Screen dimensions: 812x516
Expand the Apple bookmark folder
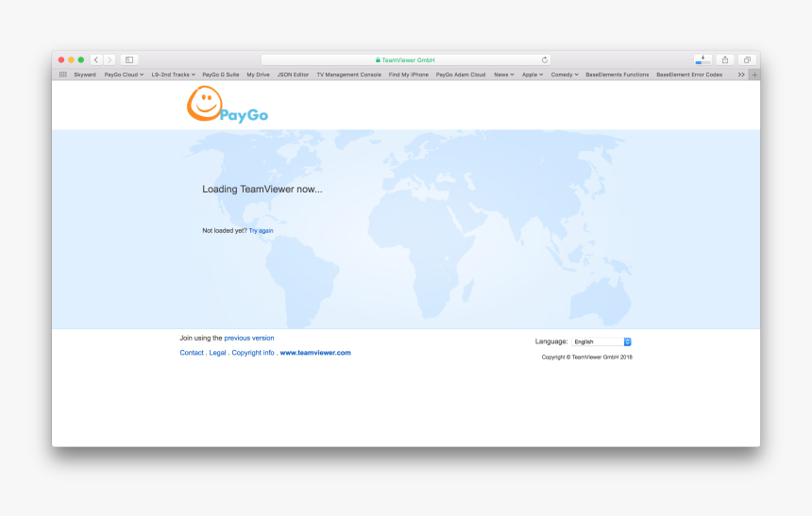pos(533,75)
